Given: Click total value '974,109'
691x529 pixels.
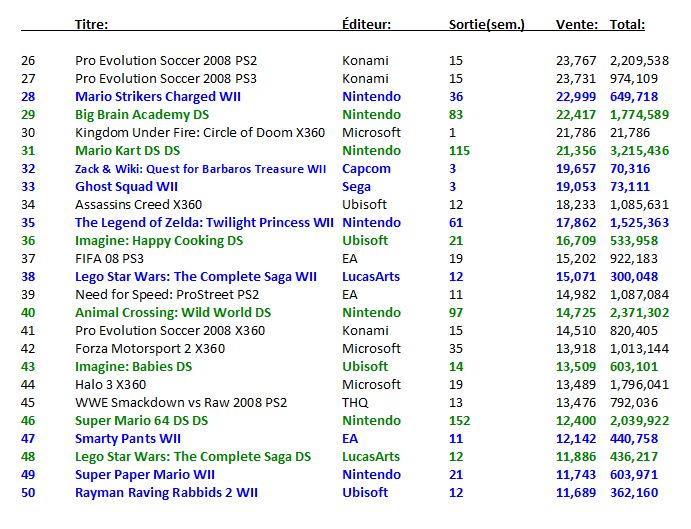Looking at the screenshot, I should pos(634,79).
